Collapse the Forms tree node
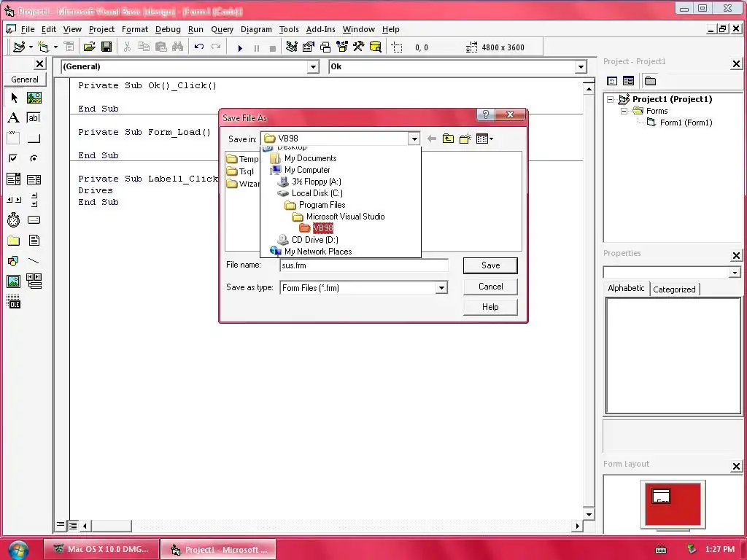 (x=624, y=111)
